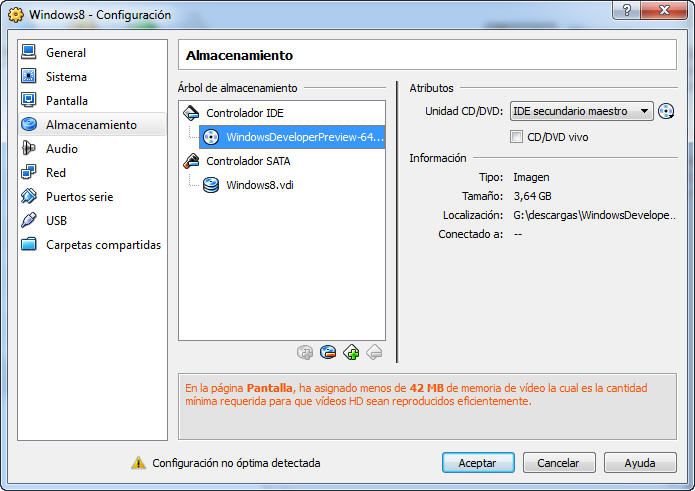695x491 pixels.
Task: Open the General settings page
Action: click(92, 52)
